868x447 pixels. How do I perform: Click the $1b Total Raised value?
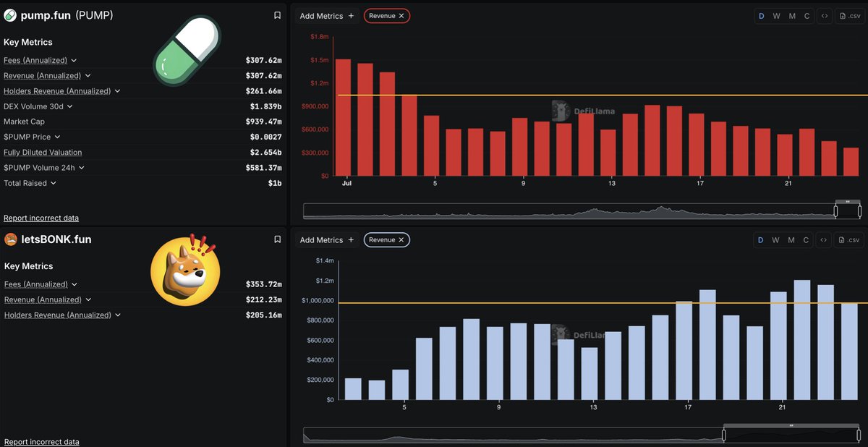pyautogui.click(x=275, y=183)
